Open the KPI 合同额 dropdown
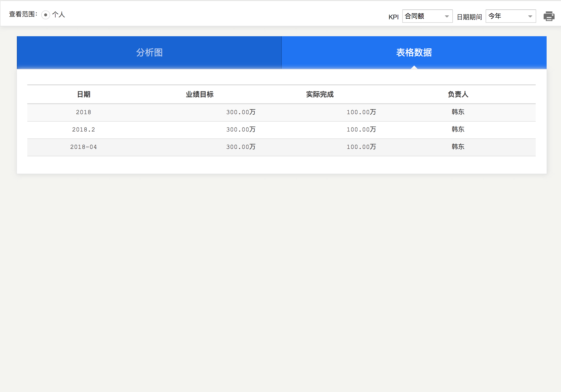The height and width of the screenshot is (392, 561). click(427, 16)
